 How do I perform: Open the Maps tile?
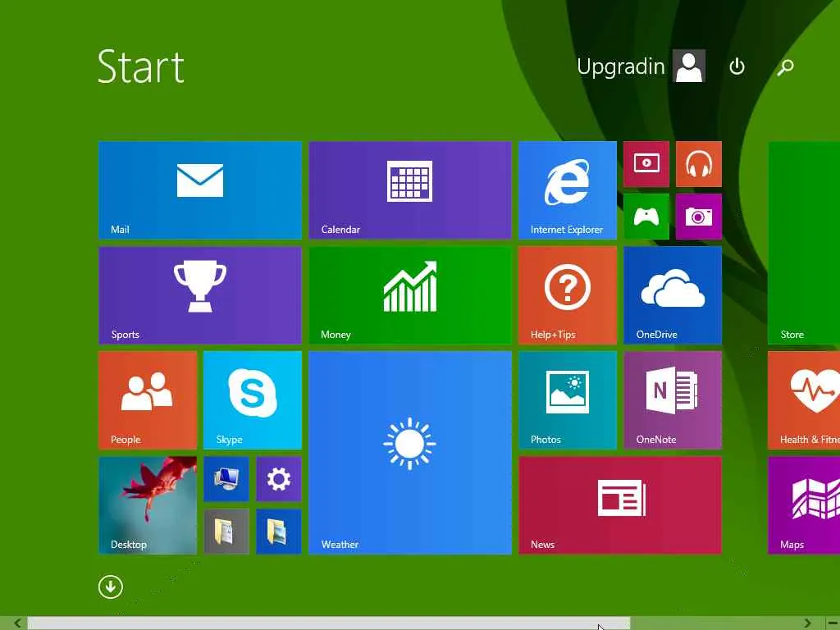(804, 505)
